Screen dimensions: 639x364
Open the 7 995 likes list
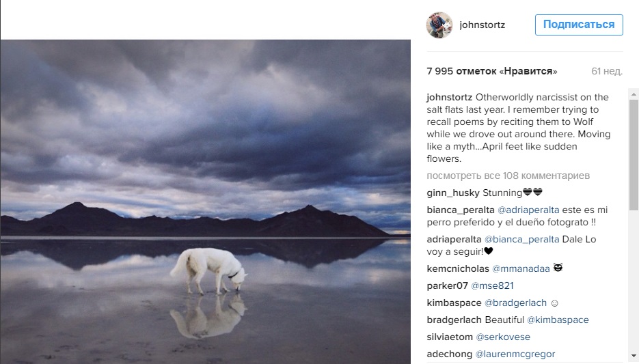pos(492,71)
